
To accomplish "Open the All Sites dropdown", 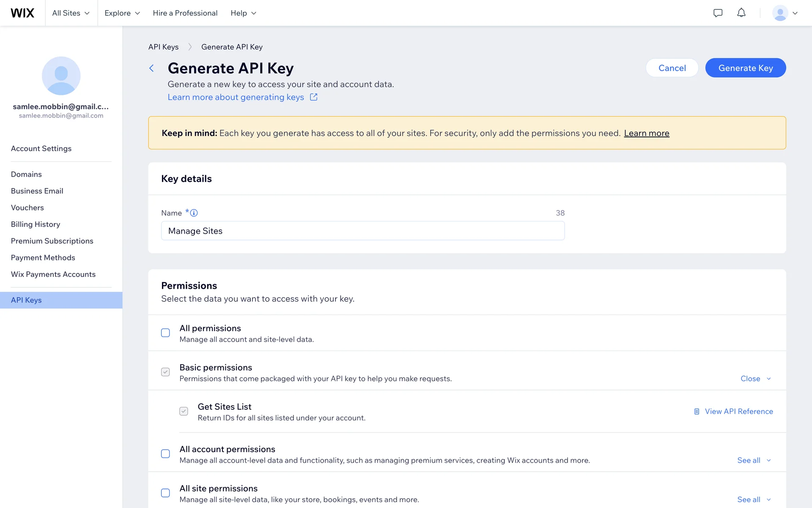I will point(71,13).
